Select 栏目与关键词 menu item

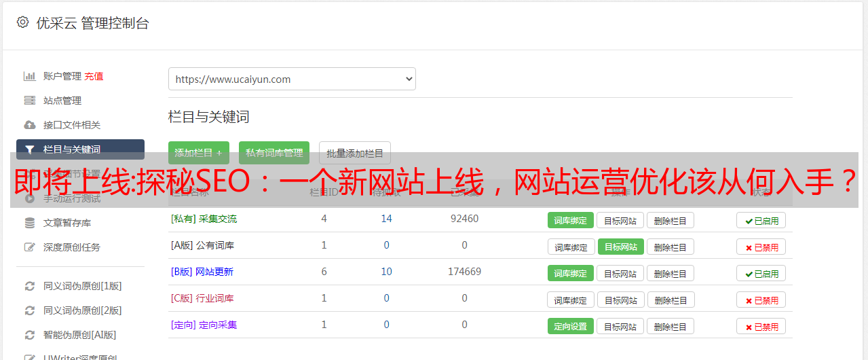(80, 149)
